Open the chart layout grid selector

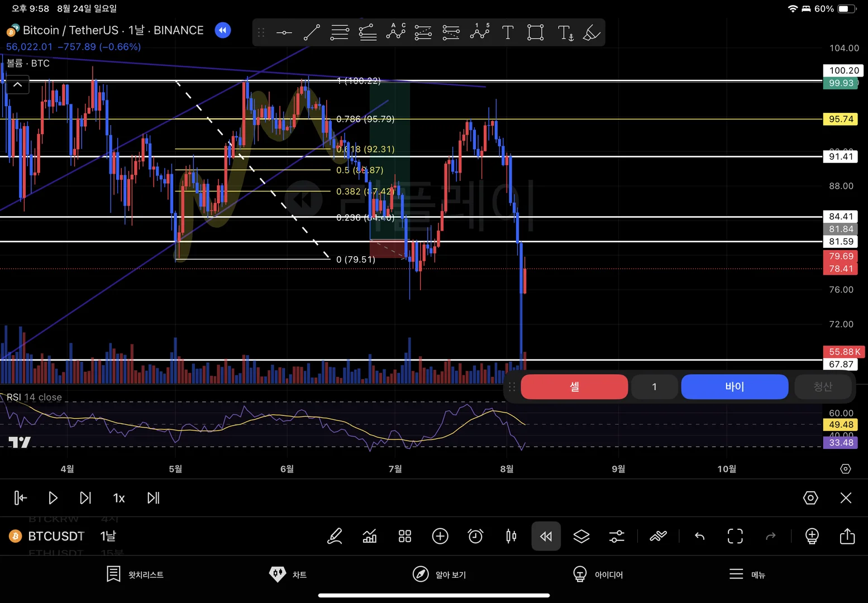click(x=405, y=536)
